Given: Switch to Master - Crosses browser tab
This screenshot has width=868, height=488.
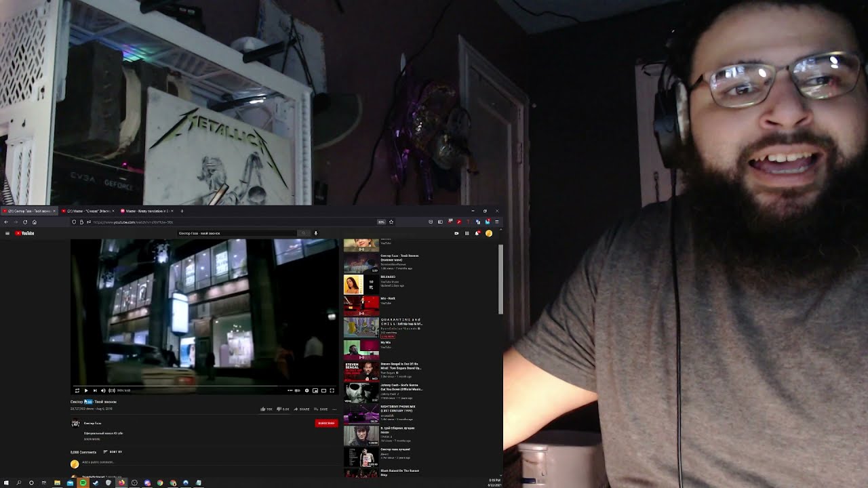Looking at the screenshot, I should [x=88, y=211].
